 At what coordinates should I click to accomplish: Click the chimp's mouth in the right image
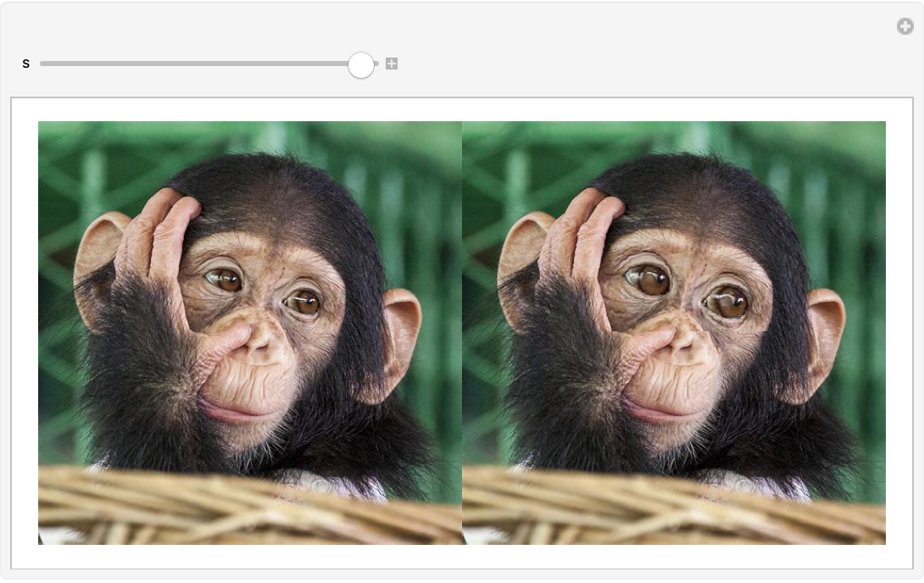[657, 414]
